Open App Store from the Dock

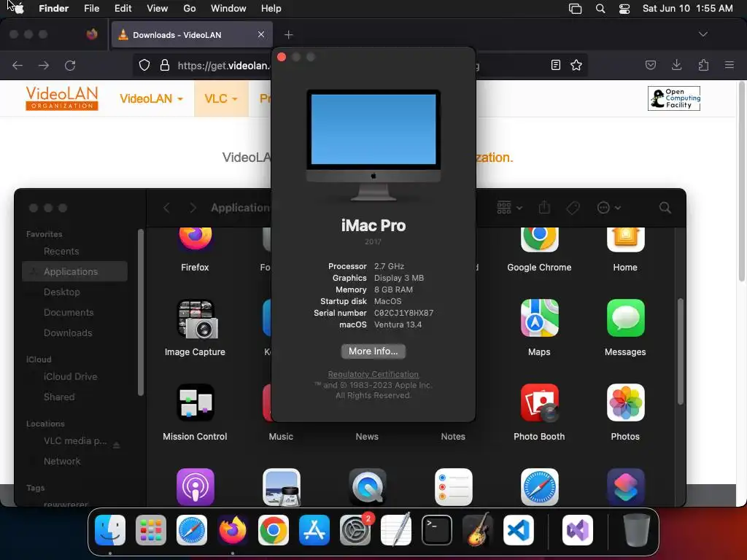314,530
